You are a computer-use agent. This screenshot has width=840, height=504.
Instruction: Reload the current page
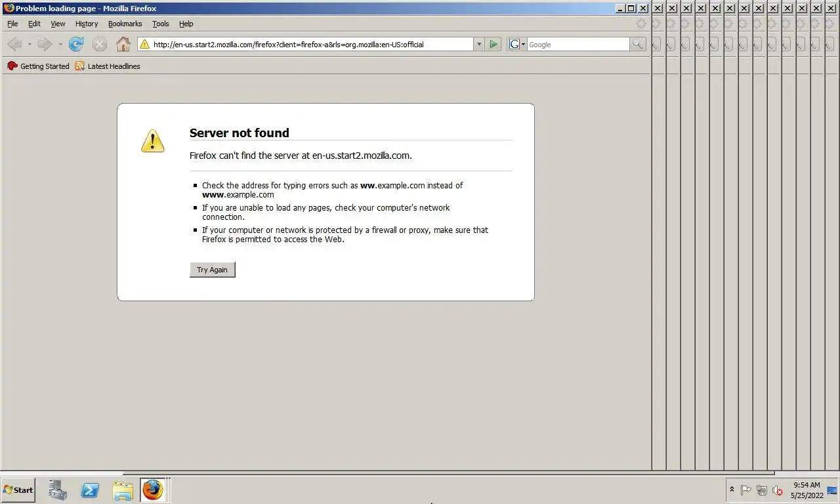click(x=76, y=44)
